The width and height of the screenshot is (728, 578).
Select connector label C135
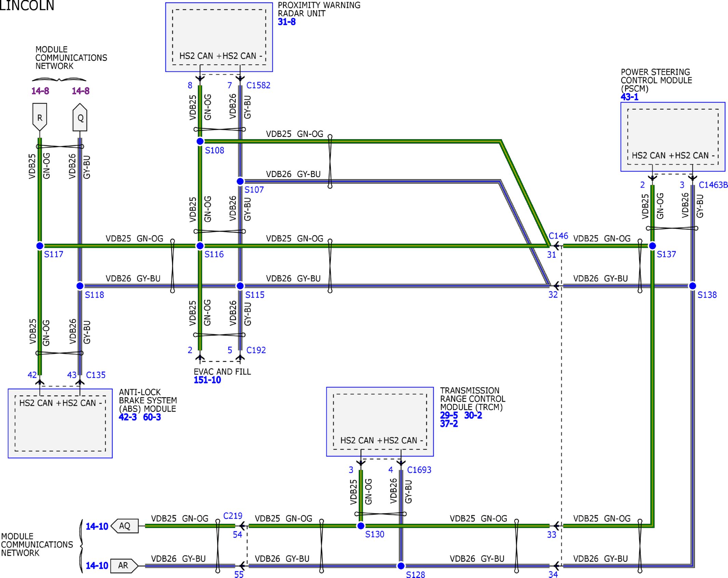pos(96,375)
